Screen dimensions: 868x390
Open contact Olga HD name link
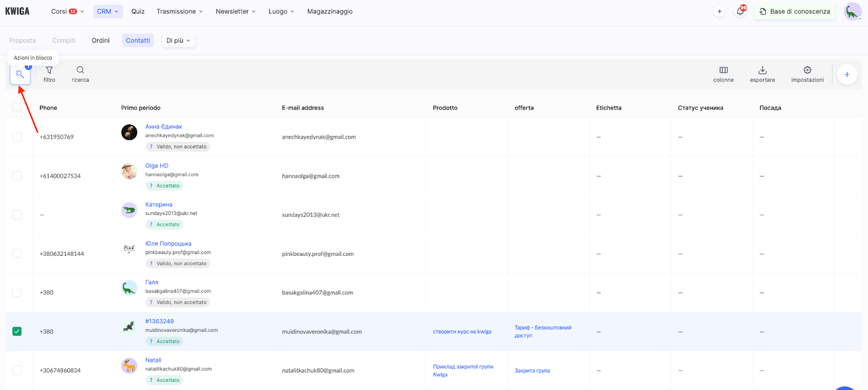[157, 166]
